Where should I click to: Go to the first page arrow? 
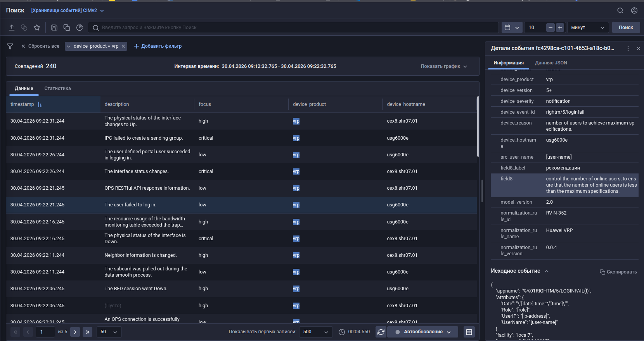16,332
